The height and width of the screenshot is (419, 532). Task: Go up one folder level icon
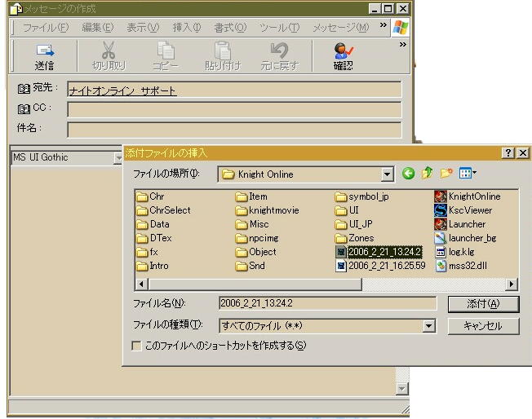tap(428, 174)
